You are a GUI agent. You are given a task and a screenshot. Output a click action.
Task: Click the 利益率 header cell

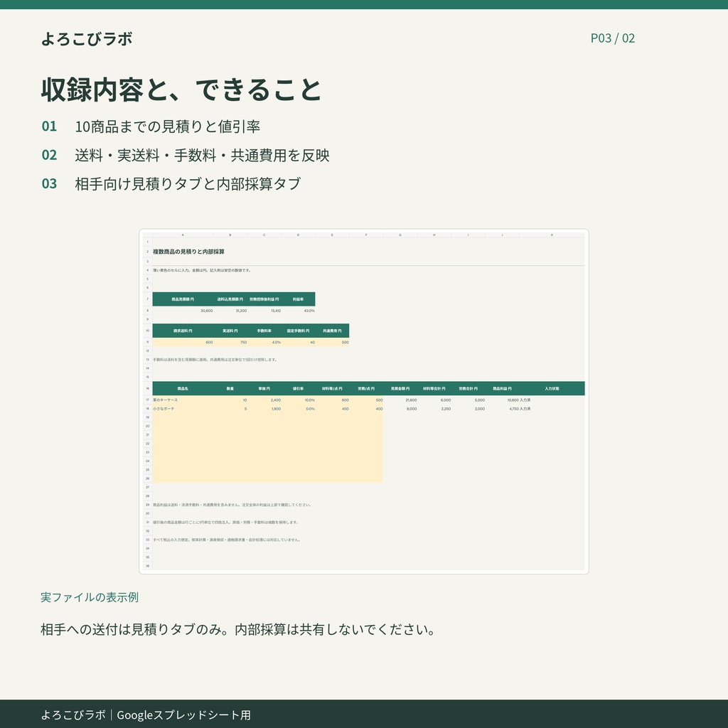point(298,299)
